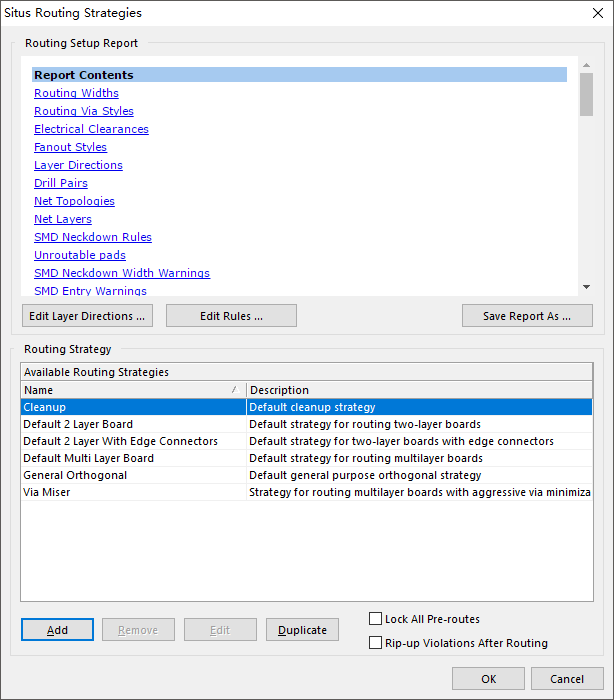
Task: Open the Drill Pairs report link
Action: [x=60, y=183]
